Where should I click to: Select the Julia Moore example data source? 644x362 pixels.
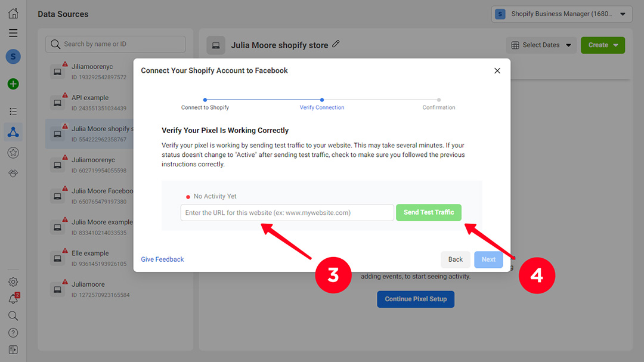tap(89, 227)
